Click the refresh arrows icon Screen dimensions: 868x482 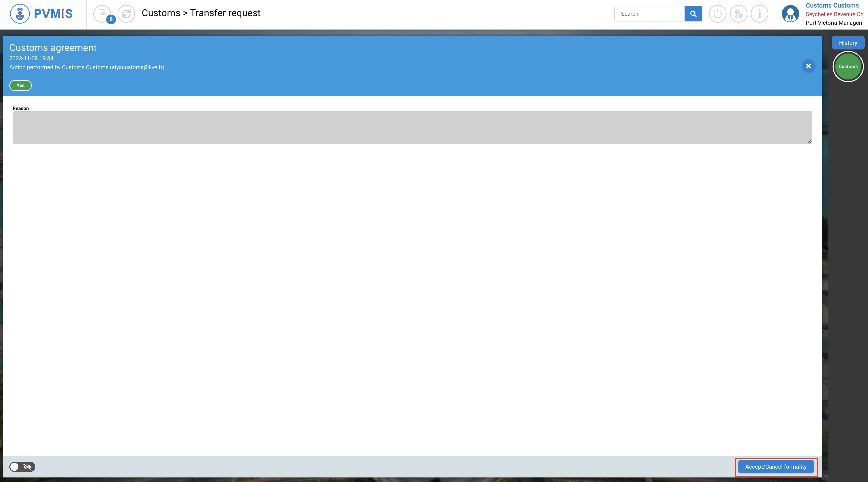[x=126, y=14]
